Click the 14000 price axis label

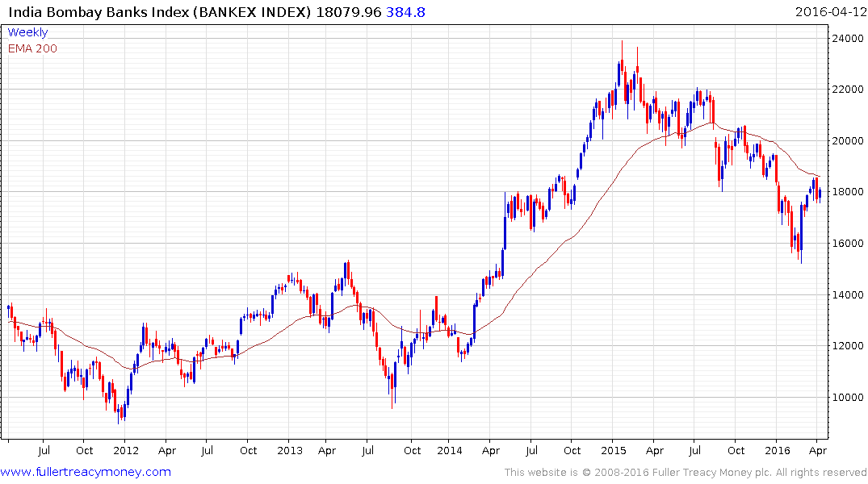pos(848,294)
